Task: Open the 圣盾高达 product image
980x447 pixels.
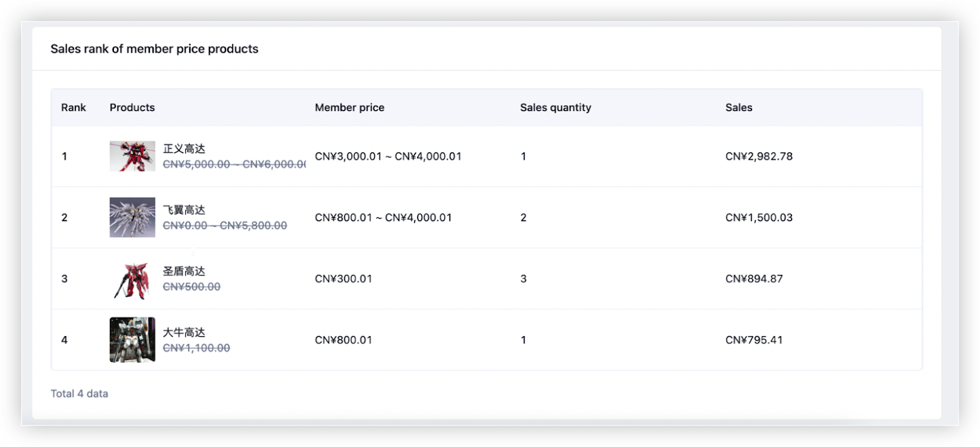Action: pos(132,279)
